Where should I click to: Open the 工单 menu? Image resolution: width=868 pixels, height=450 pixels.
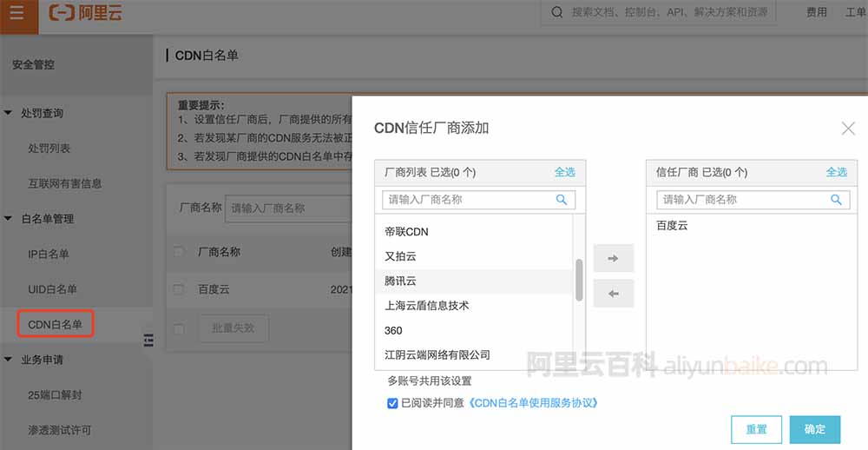(856, 12)
